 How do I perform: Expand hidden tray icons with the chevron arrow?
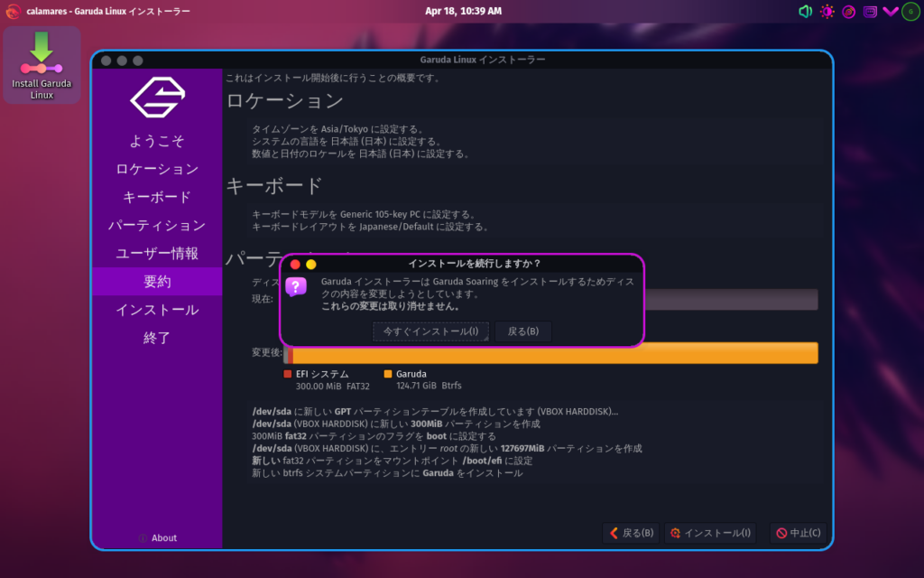[890, 12]
